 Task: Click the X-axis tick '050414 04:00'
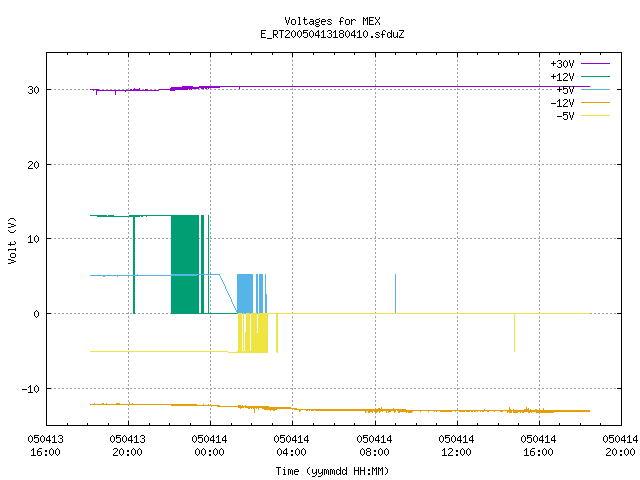[291, 445]
